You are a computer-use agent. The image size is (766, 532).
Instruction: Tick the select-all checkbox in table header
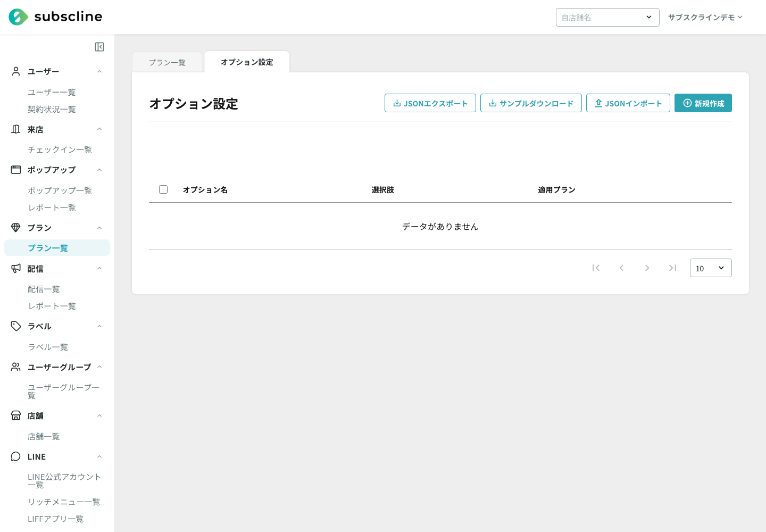pos(163,189)
